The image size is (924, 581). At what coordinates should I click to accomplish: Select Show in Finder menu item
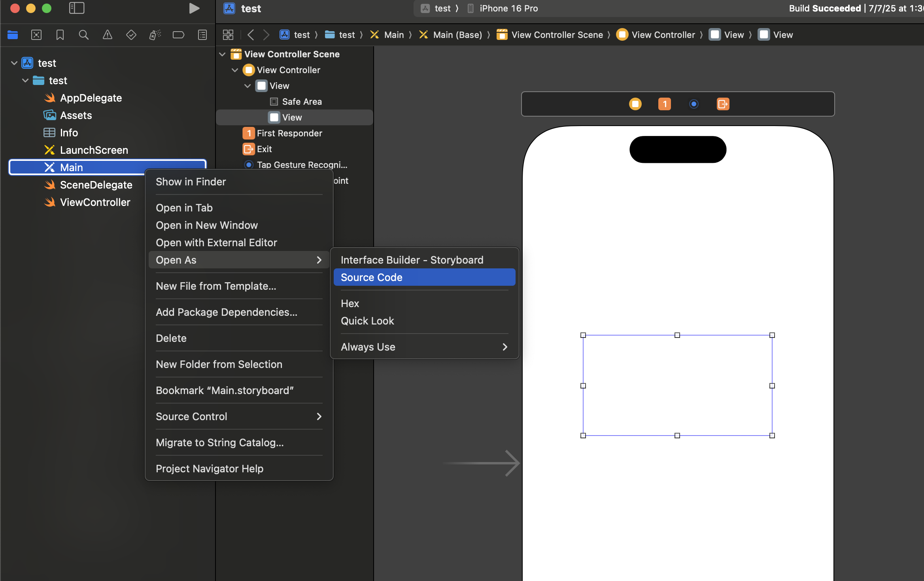[x=191, y=182]
